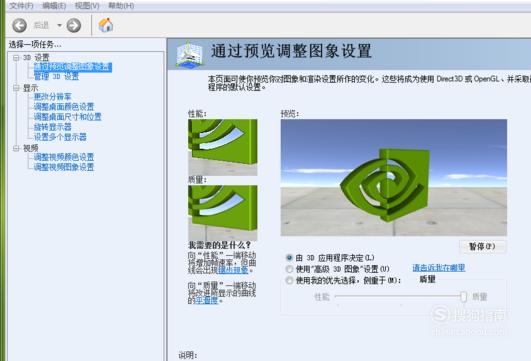The width and height of the screenshot is (531, 361).
Task: Select the highlighted 通过预览调整图像设置 tree item
Action: 72,67
